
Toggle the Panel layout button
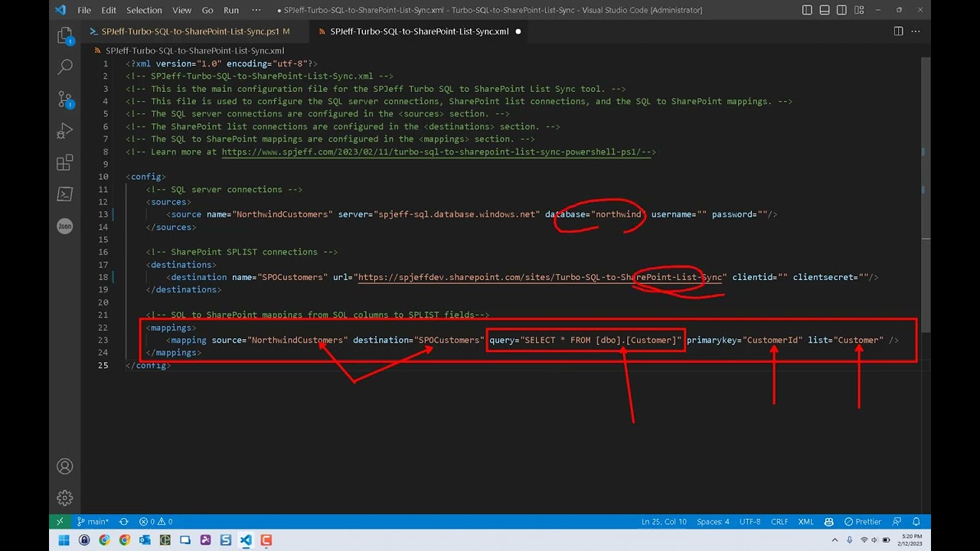pyautogui.click(x=825, y=10)
